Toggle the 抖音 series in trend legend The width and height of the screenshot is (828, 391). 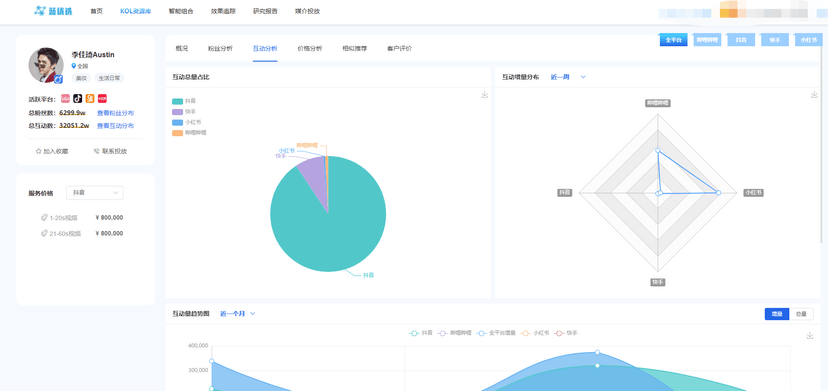421,333
